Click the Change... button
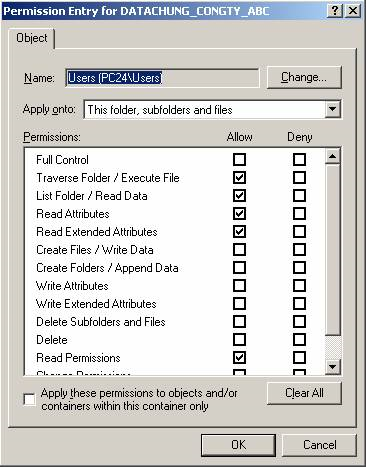366x467 pixels. [304, 77]
